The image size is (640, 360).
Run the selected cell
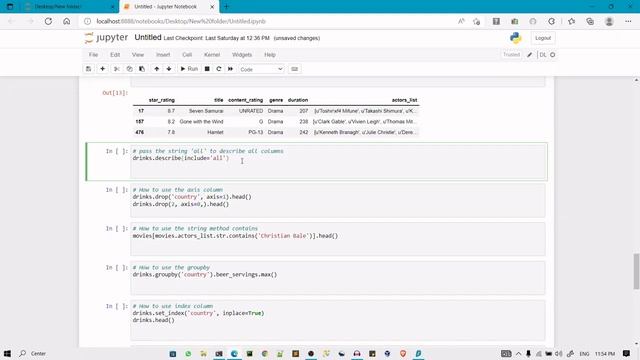coord(189,69)
